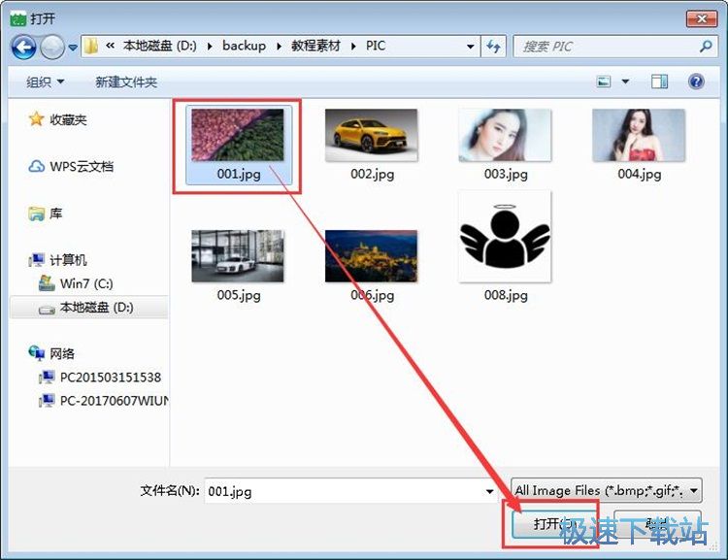Image resolution: width=728 pixels, height=560 pixels.
Task: Click the star icon beside 收藏夹
Action: coord(36,118)
